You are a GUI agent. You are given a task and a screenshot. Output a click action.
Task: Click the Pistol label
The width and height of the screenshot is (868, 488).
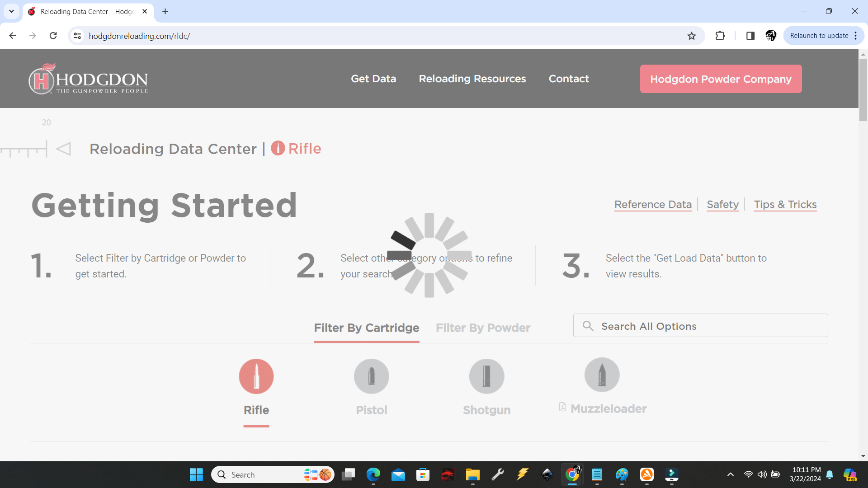372,410
